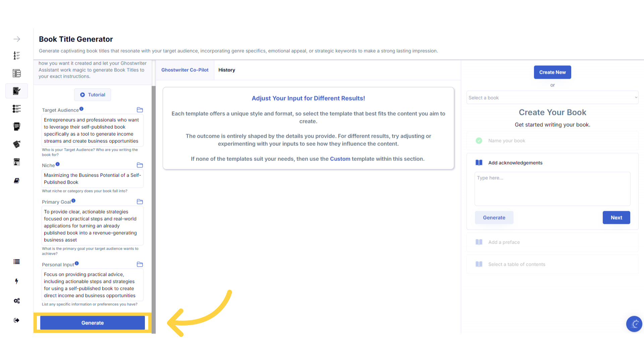The height and width of the screenshot is (362, 644).
Task: Click the folder icon beside Niche
Action: point(140,165)
